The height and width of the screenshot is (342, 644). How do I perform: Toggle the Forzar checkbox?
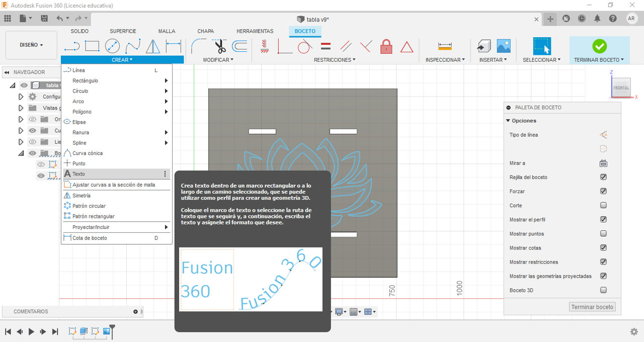(x=603, y=191)
